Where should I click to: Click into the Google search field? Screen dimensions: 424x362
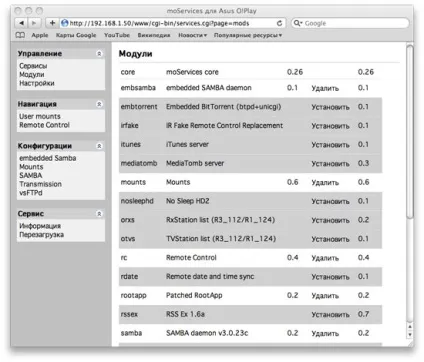click(x=350, y=23)
